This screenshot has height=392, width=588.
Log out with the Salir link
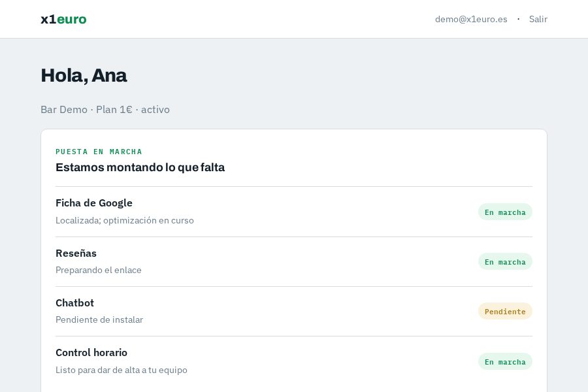(x=538, y=19)
